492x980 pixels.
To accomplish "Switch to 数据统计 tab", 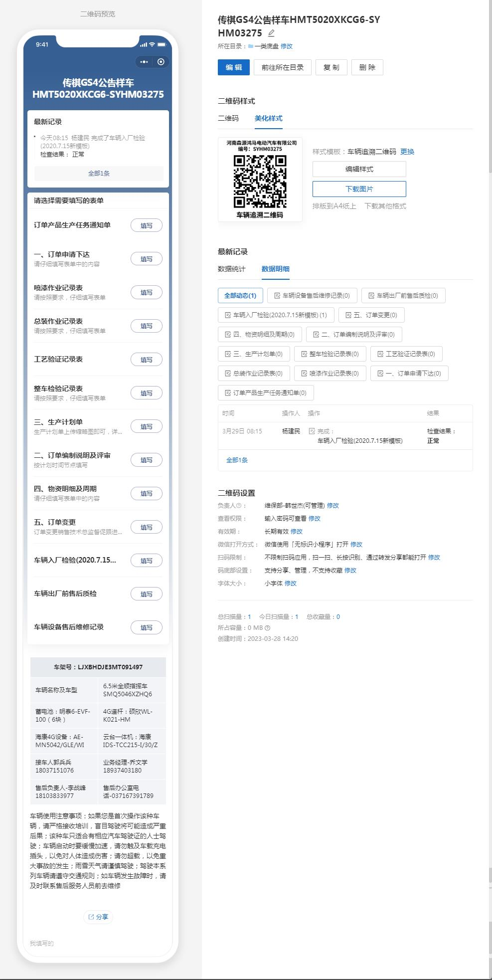I will pyautogui.click(x=232, y=269).
